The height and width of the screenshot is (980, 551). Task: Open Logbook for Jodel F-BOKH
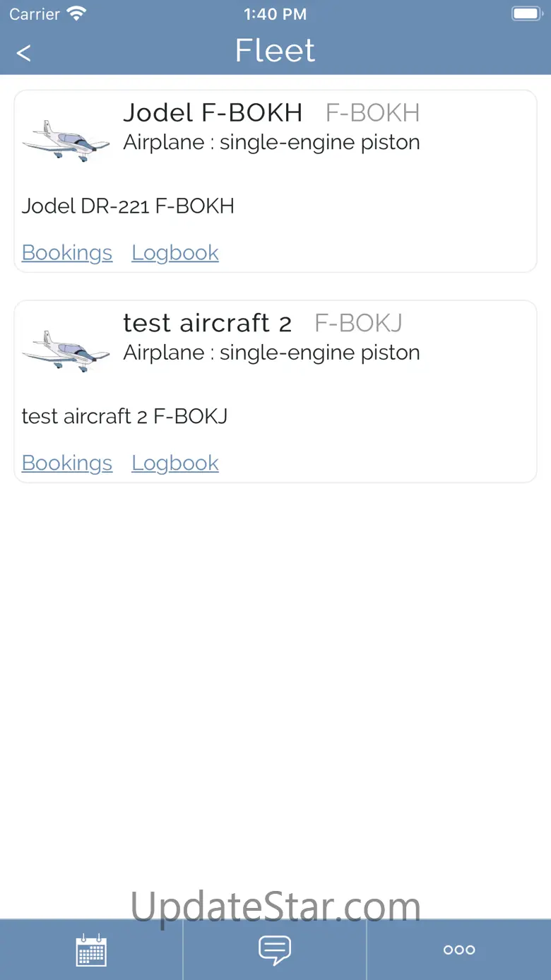tap(175, 253)
